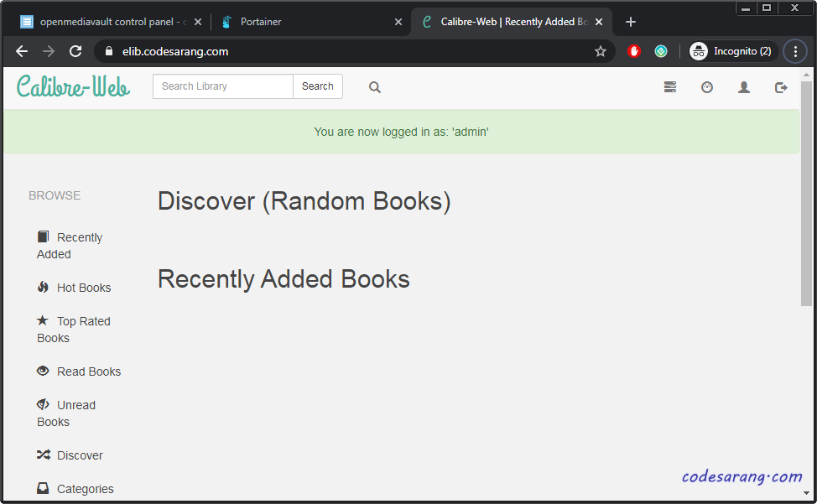Image resolution: width=817 pixels, height=504 pixels.
Task: Close the Portainer tab
Action: [398, 22]
